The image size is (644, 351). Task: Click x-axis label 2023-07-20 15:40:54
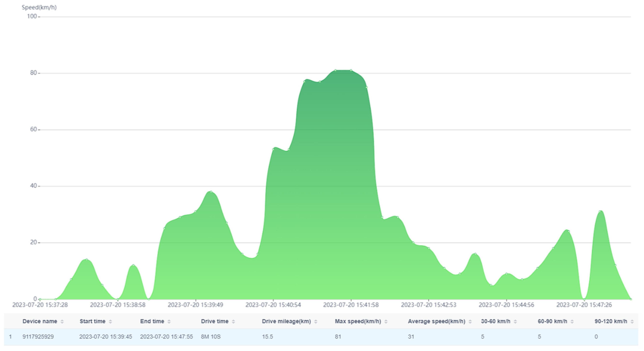point(273,305)
